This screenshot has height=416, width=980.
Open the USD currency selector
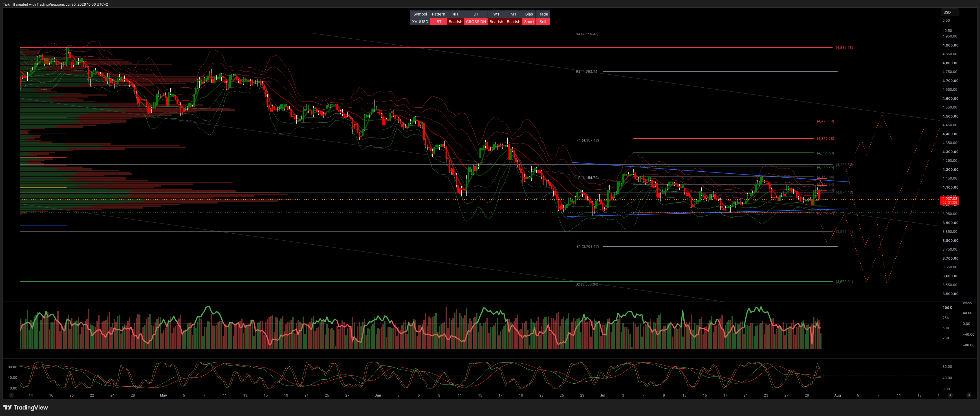pos(950,12)
